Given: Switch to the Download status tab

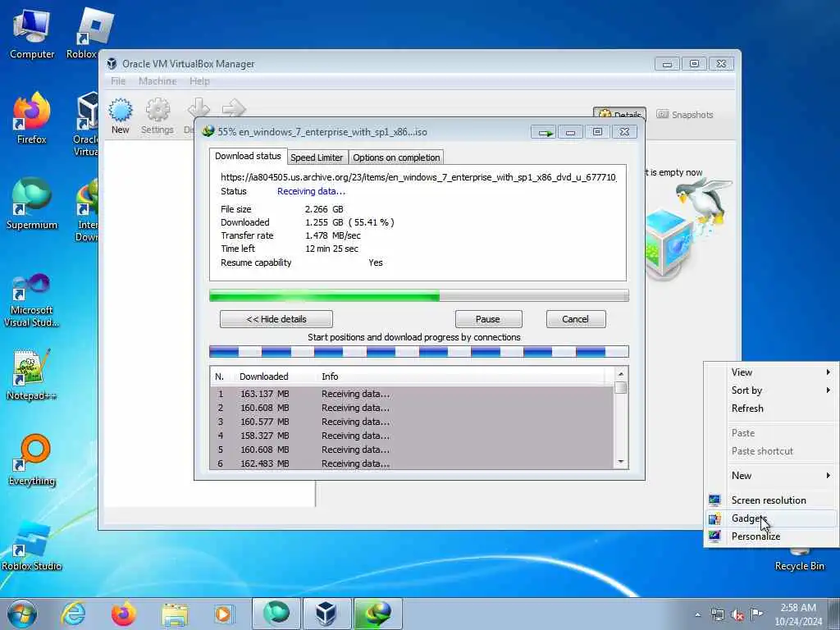Looking at the screenshot, I should (248, 156).
